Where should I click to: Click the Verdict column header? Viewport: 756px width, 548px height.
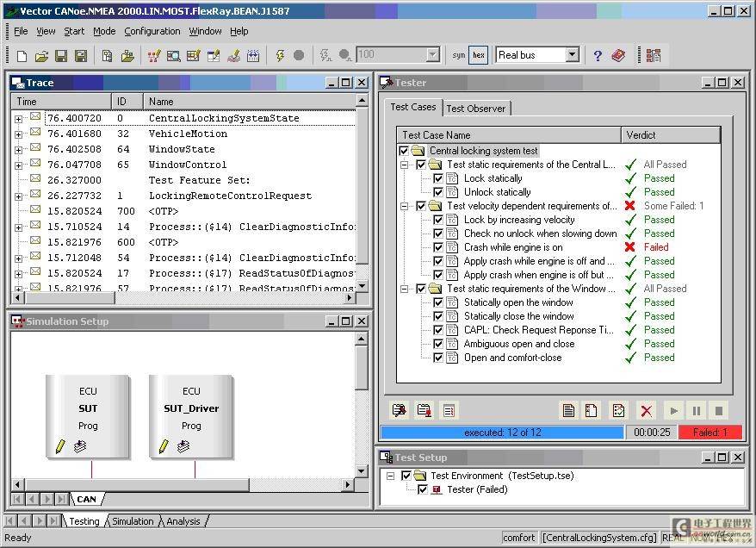pos(671,135)
